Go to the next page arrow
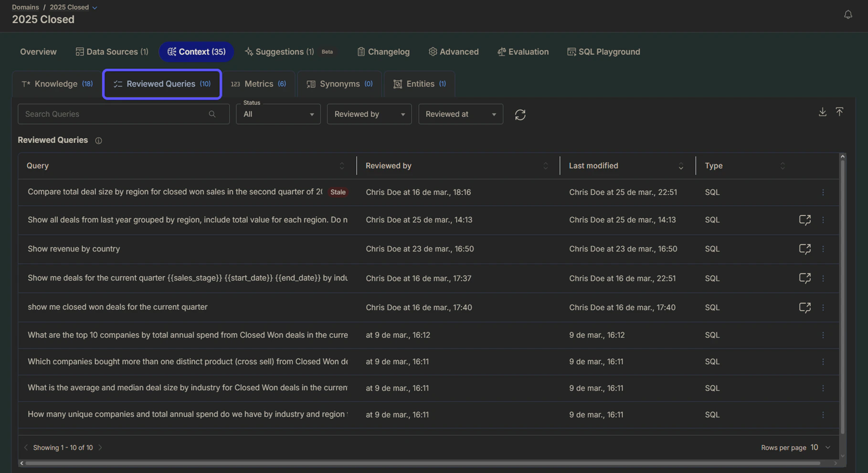 pyautogui.click(x=100, y=448)
